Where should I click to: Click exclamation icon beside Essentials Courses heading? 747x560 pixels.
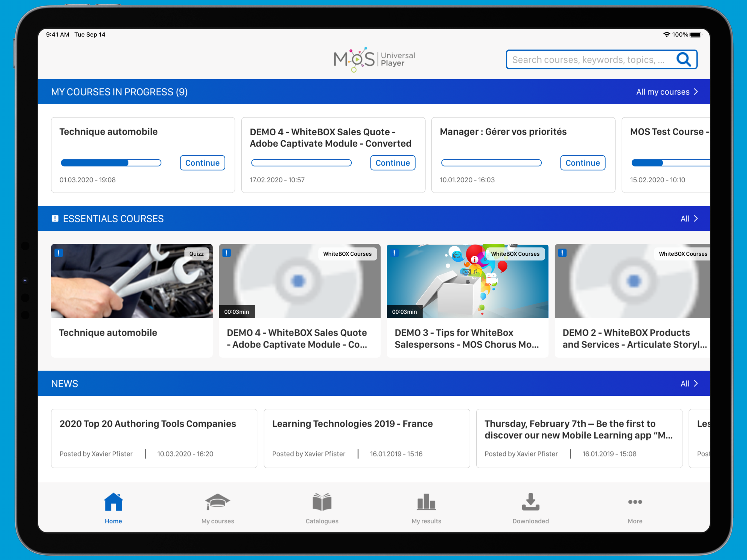(55, 218)
